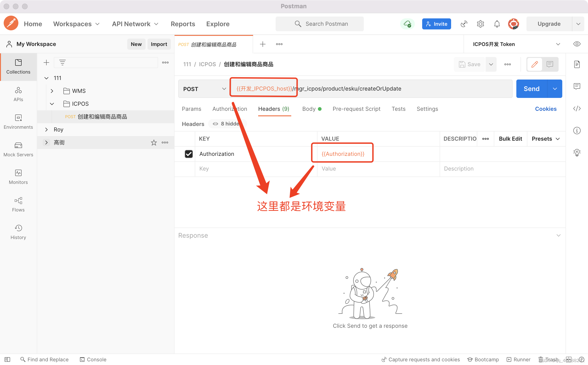
Task: Open the code snippet panel icon
Action: (577, 109)
